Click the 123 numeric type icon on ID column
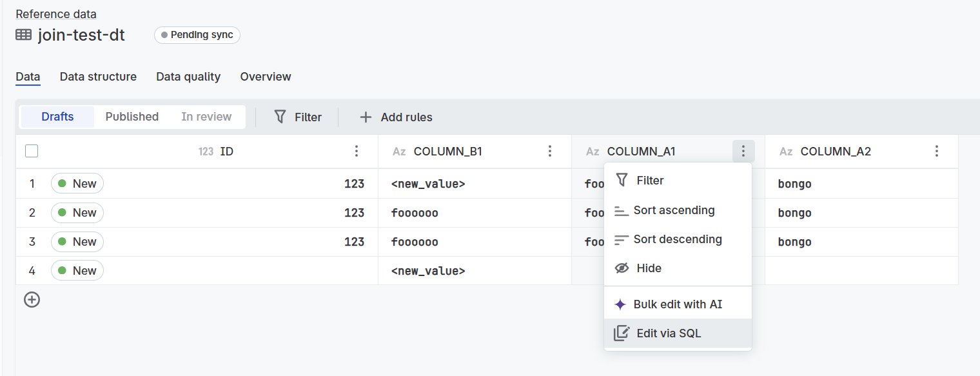 click(205, 151)
